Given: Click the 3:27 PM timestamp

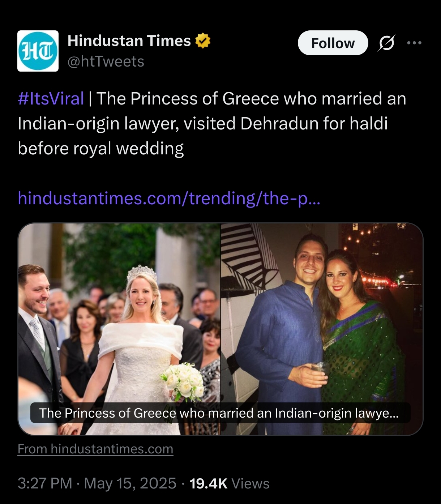Looking at the screenshot, I should click(45, 483).
